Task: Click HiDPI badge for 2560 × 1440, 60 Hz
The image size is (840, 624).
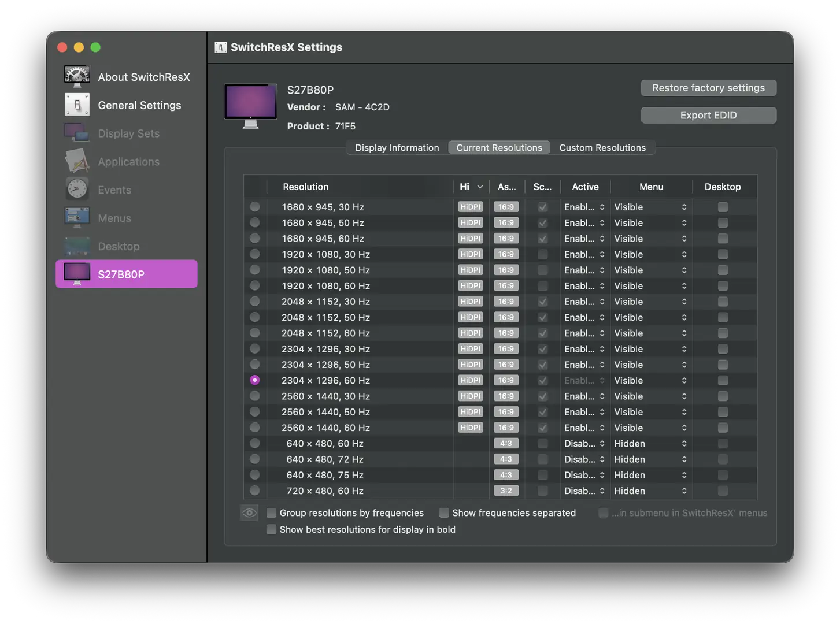Action: [471, 428]
